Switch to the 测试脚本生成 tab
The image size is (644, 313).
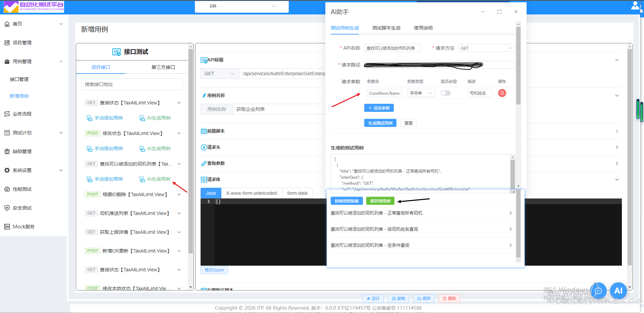[x=386, y=28]
